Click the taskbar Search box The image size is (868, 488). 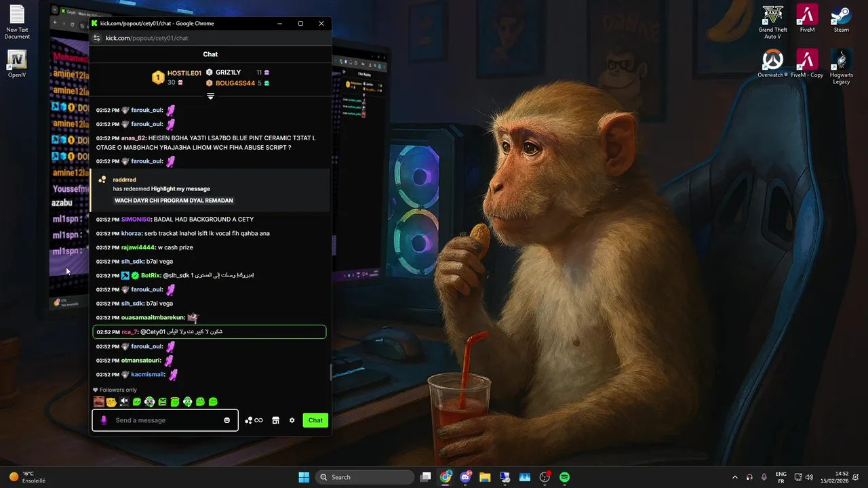click(x=365, y=477)
